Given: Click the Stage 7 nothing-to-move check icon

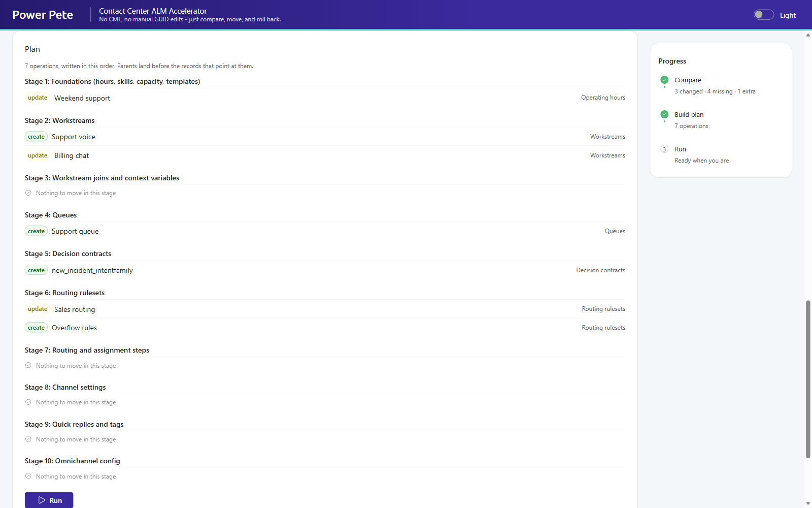Looking at the screenshot, I should pos(28,365).
